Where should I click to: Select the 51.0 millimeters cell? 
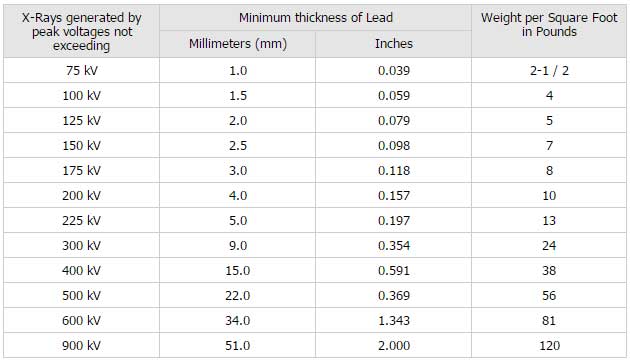[238, 345]
